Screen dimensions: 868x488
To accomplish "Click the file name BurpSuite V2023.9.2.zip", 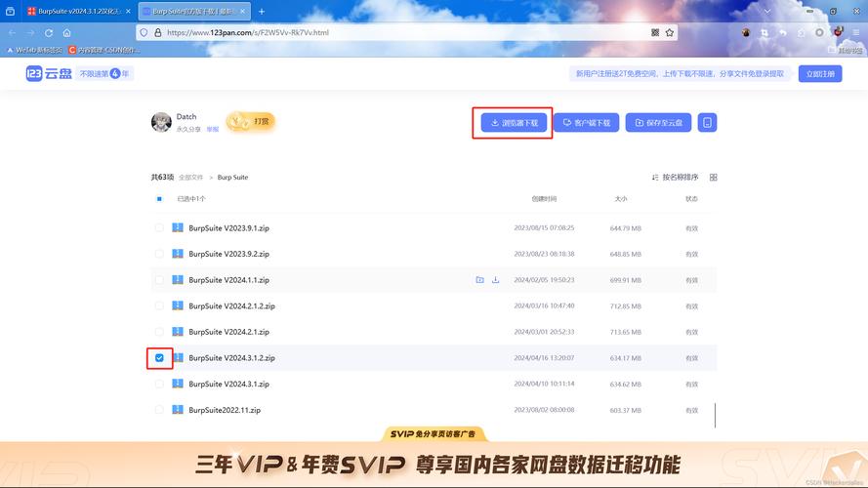I will tap(228, 254).
